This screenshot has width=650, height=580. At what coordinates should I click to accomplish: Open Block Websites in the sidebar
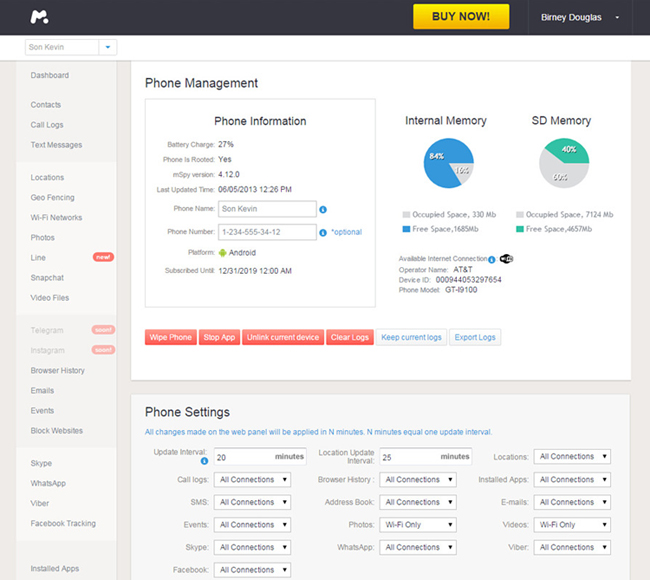point(57,431)
